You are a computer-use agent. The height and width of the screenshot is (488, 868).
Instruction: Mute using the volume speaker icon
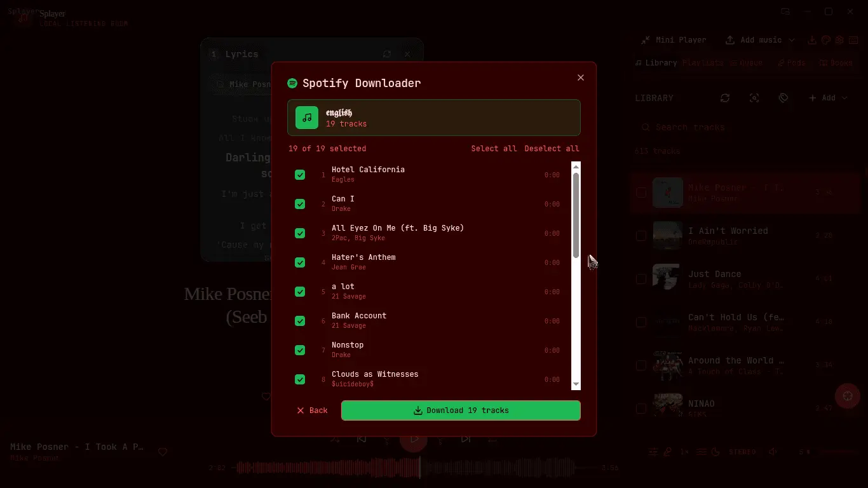pos(773,452)
